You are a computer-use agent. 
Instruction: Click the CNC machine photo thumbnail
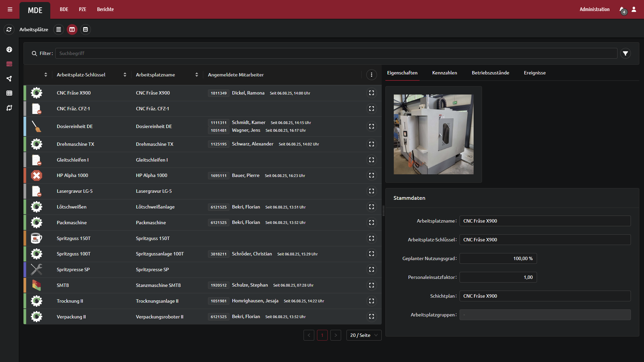pyautogui.click(x=433, y=134)
